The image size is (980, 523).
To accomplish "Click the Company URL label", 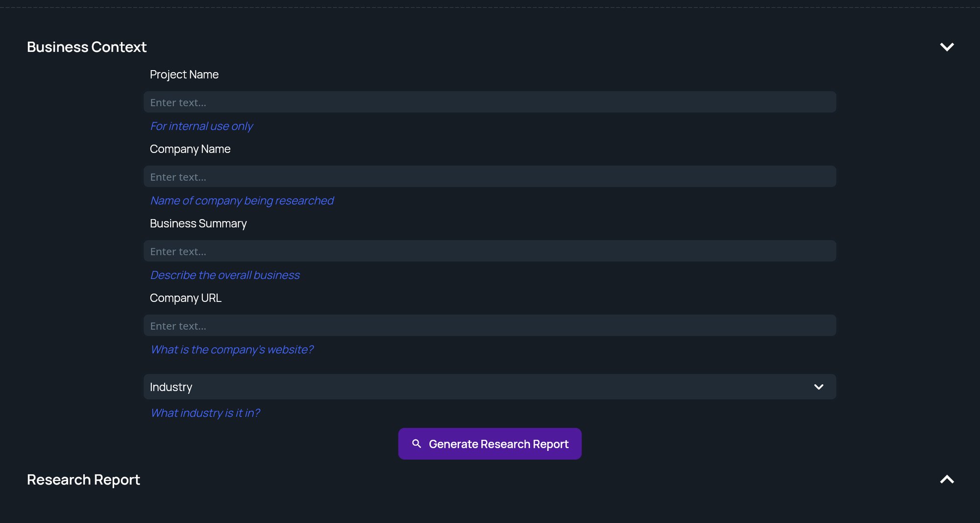I will point(186,298).
